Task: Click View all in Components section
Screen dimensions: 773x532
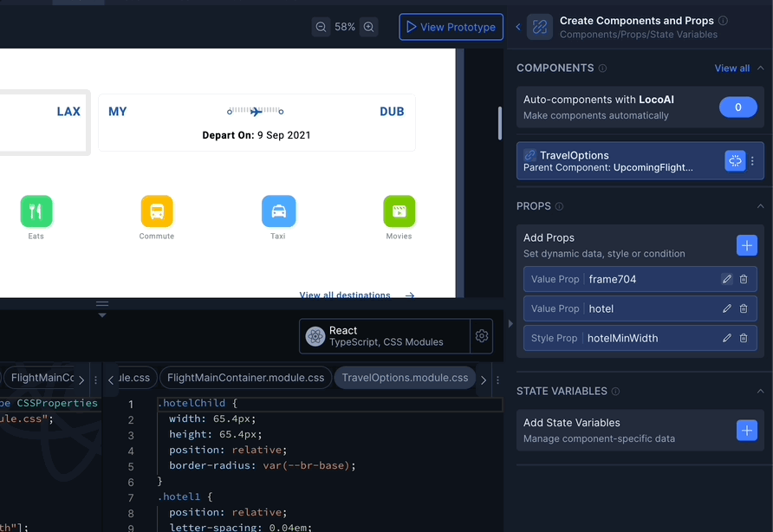Action: (x=732, y=68)
